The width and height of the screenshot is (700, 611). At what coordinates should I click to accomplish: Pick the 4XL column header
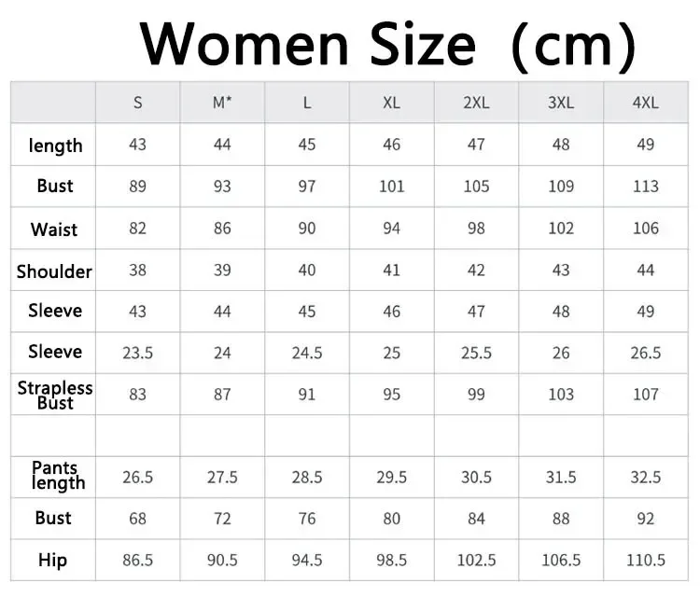pyautogui.click(x=645, y=103)
